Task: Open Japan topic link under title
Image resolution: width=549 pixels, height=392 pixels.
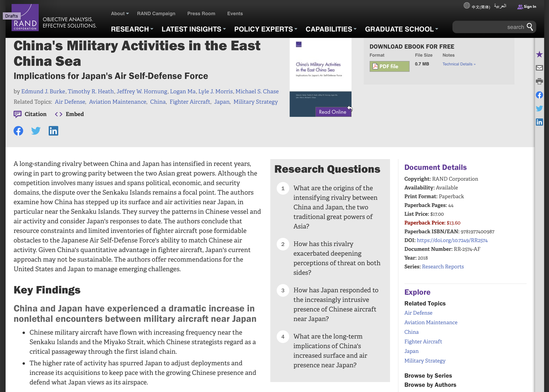Action: pos(222,102)
